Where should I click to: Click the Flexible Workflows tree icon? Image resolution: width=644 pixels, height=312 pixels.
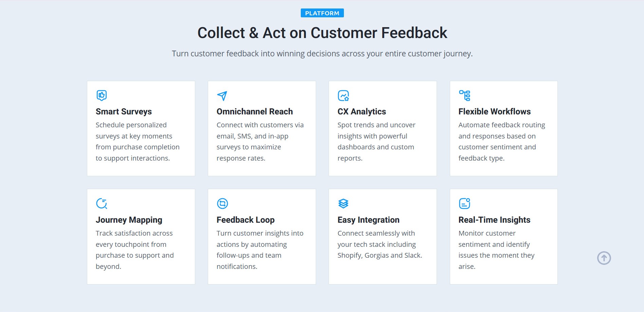(x=464, y=95)
